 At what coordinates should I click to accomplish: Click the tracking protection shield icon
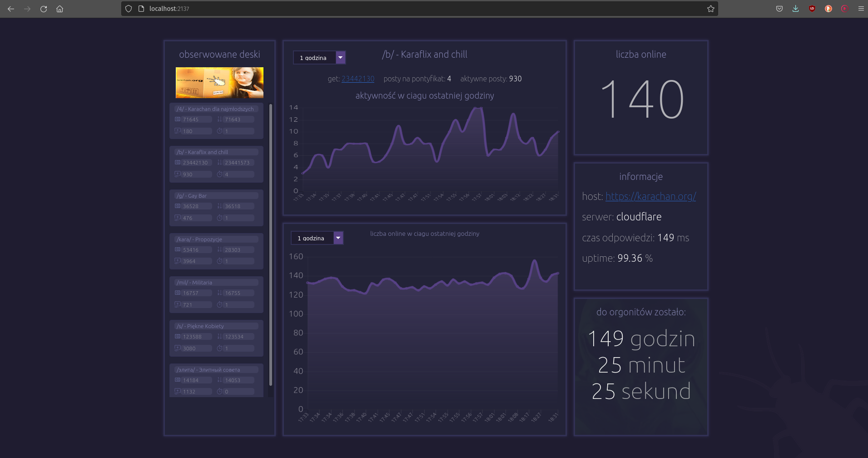(129, 9)
